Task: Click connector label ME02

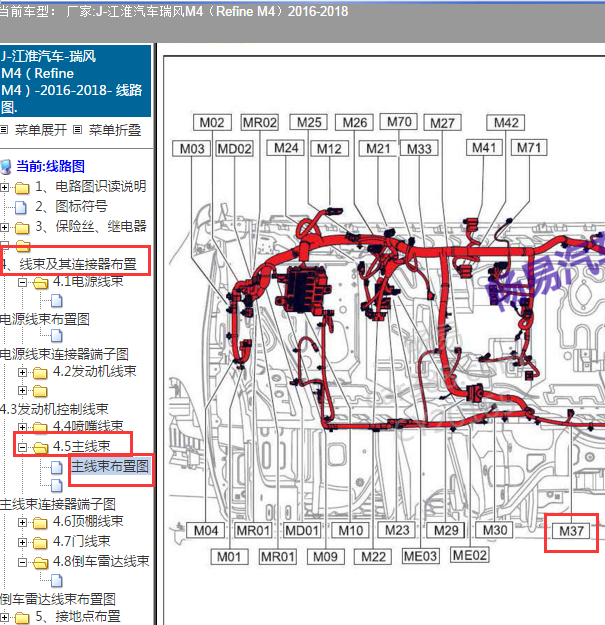Action: coord(470,555)
